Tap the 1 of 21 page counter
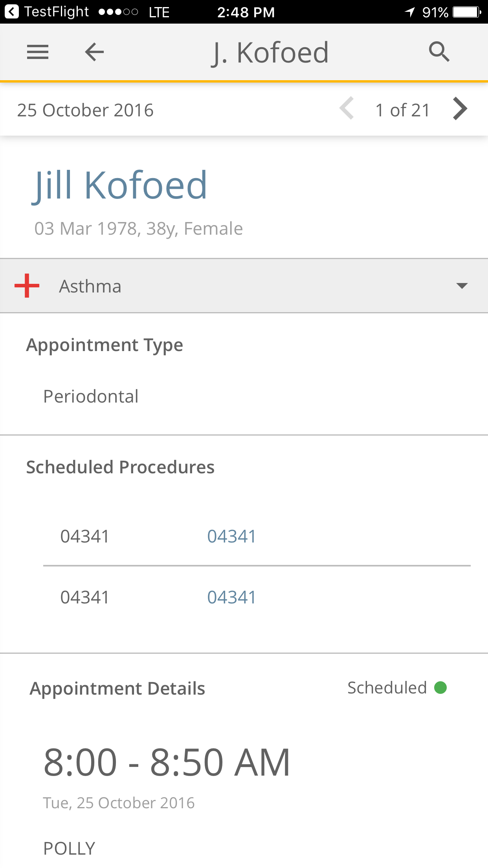The width and height of the screenshot is (488, 868). pyautogui.click(x=402, y=110)
